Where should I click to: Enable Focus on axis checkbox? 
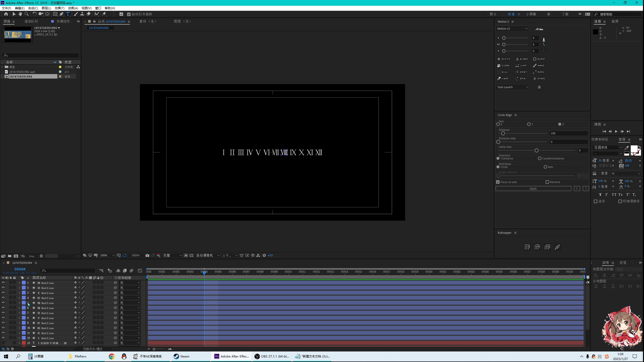(498, 182)
